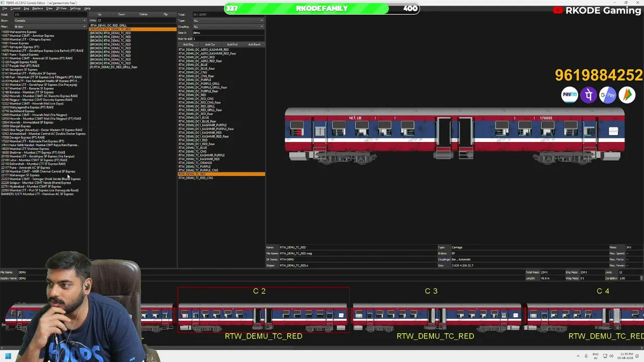Open the Settings menu
The height and width of the screenshot is (362, 644).
(x=75, y=9)
